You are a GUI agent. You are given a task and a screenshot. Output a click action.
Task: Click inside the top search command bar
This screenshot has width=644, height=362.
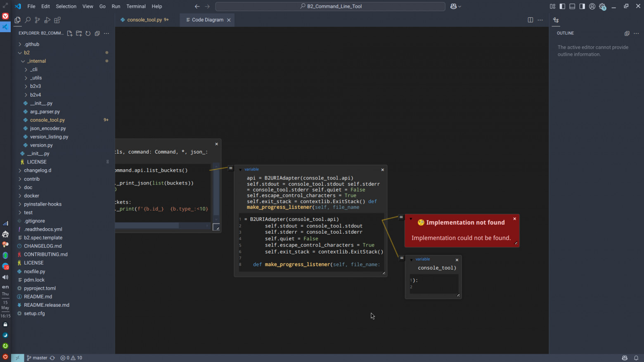[329, 6]
